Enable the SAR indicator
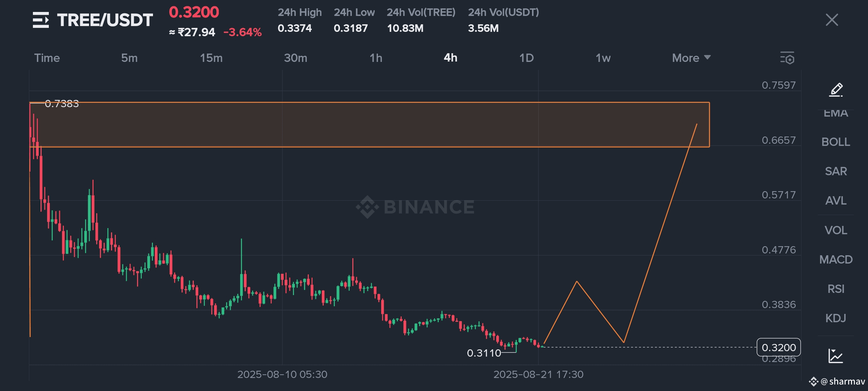The width and height of the screenshot is (868, 391). pyautogui.click(x=835, y=171)
